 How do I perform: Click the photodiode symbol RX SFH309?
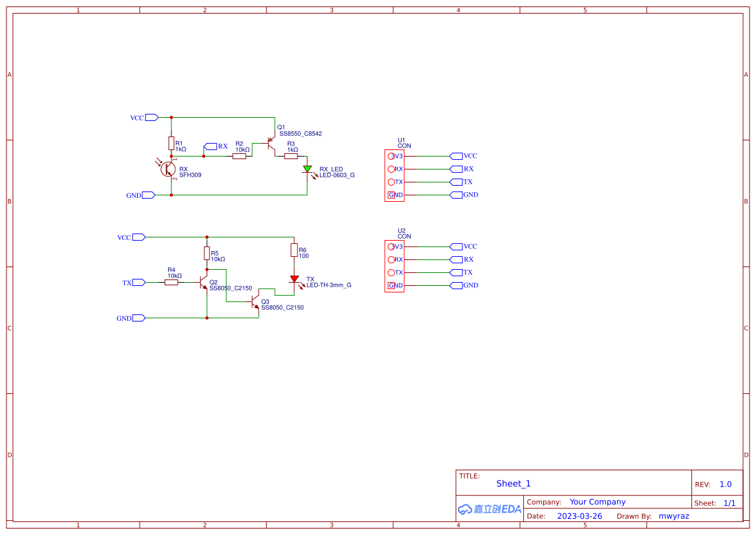pos(167,169)
